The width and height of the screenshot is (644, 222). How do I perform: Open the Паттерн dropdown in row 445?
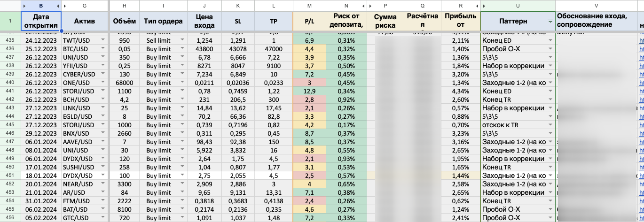coord(550,125)
